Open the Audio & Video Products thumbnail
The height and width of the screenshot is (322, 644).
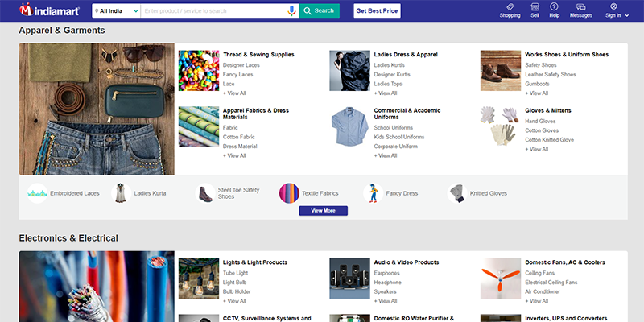pyautogui.click(x=349, y=279)
